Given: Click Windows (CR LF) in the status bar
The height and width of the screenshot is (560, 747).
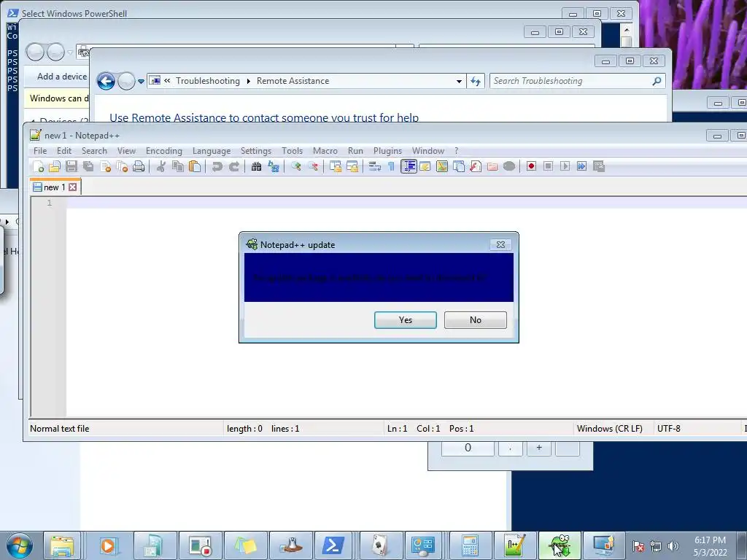Looking at the screenshot, I should click(x=609, y=429).
